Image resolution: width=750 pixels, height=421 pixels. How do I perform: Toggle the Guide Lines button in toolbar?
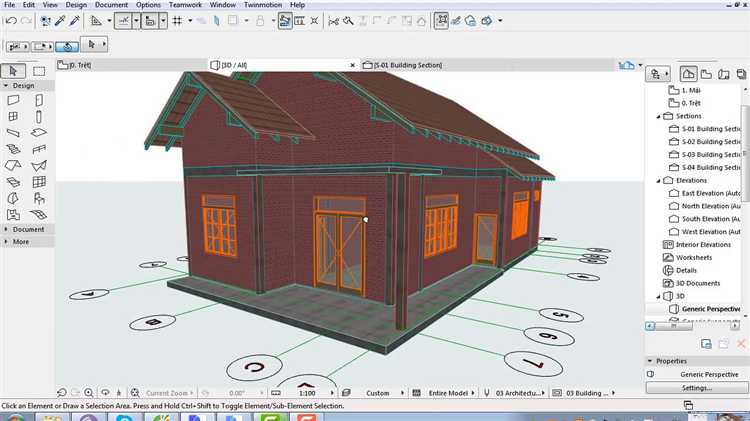(x=123, y=21)
